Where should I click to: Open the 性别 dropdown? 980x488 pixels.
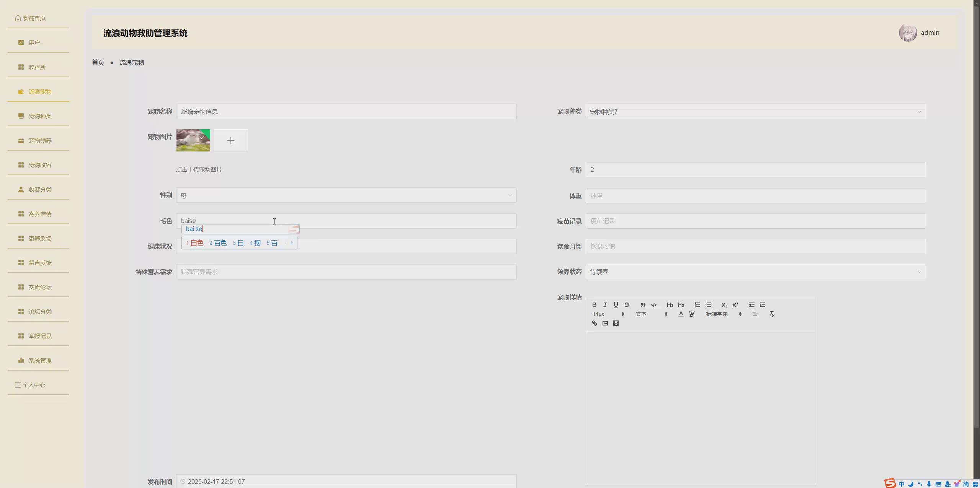tap(346, 195)
